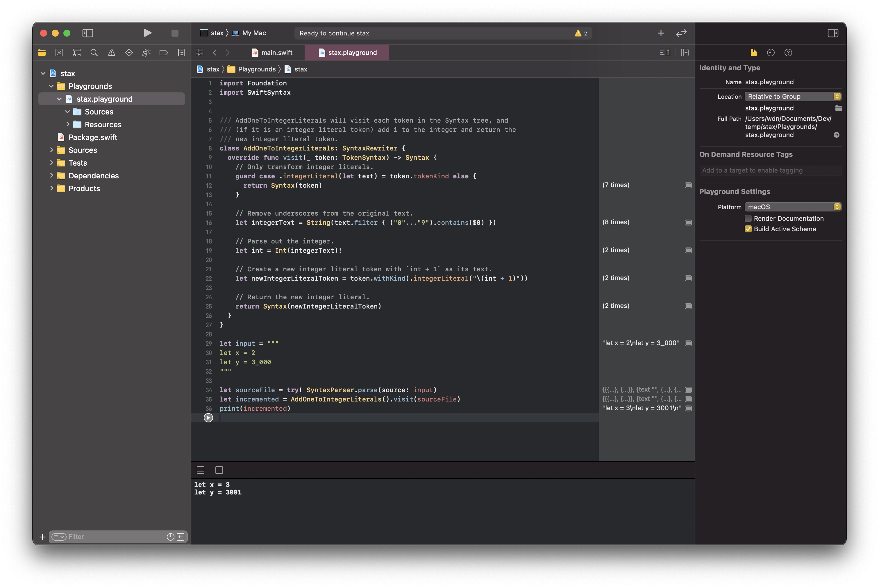Image resolution: width=879 pixels, height=588 pixels.
Task: Enable Render Documentation checkbox
Action: point(748,218)
